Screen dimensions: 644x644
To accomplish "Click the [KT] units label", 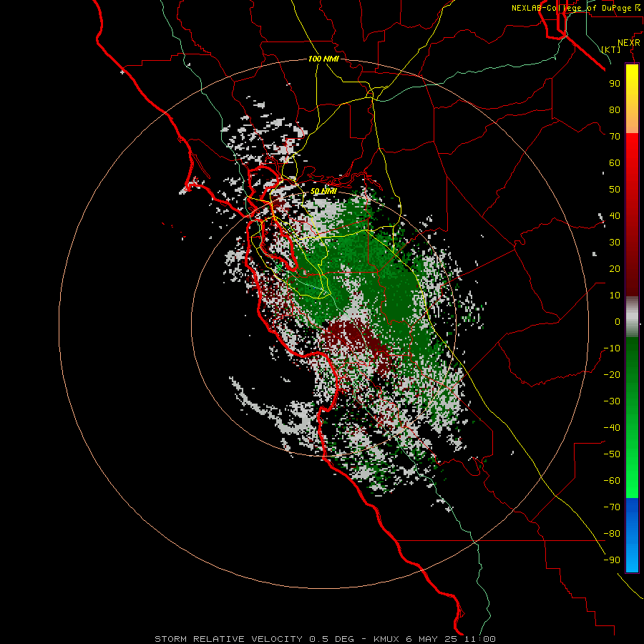I will [x=611, y=49].
